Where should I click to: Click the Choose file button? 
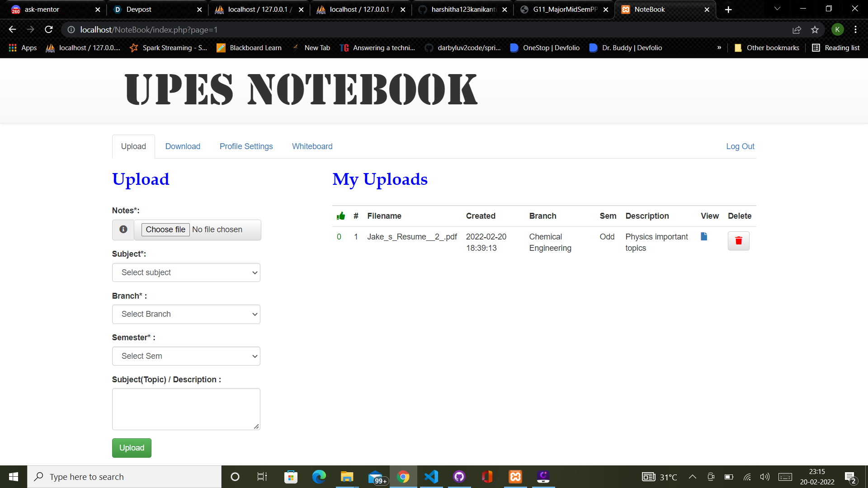point(165,230)
